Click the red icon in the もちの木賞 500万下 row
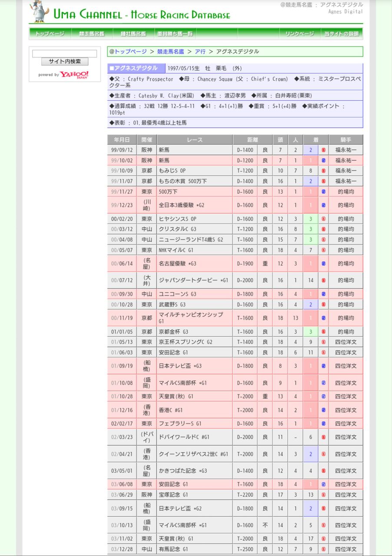Image resolution: width=392 pixels, height=556 pixels. [323, 181]
